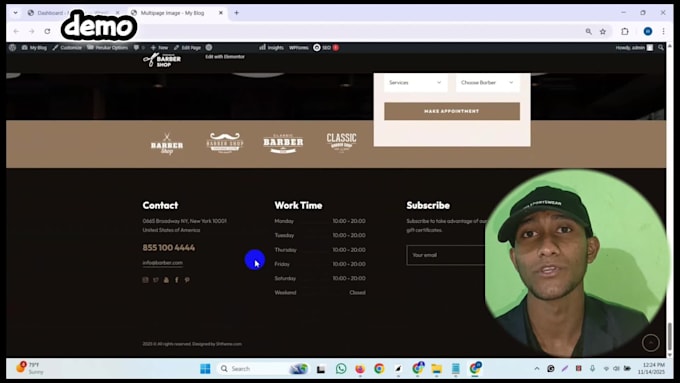Open SEO menu in admin bar

[x=326, y=48]
